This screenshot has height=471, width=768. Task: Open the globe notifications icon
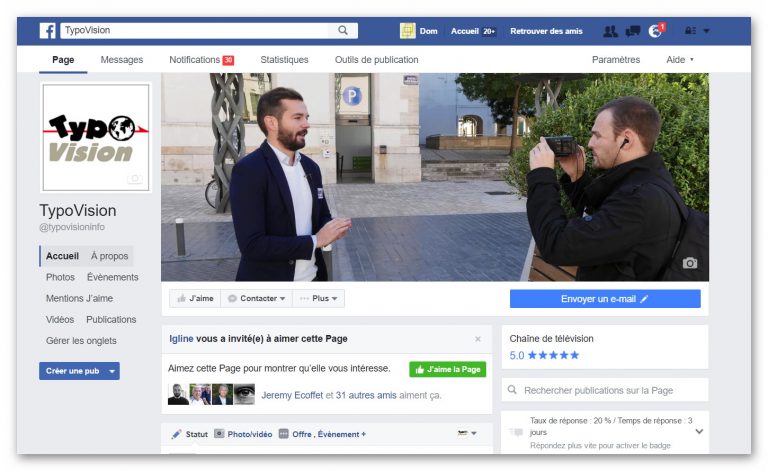coord(655,31)
